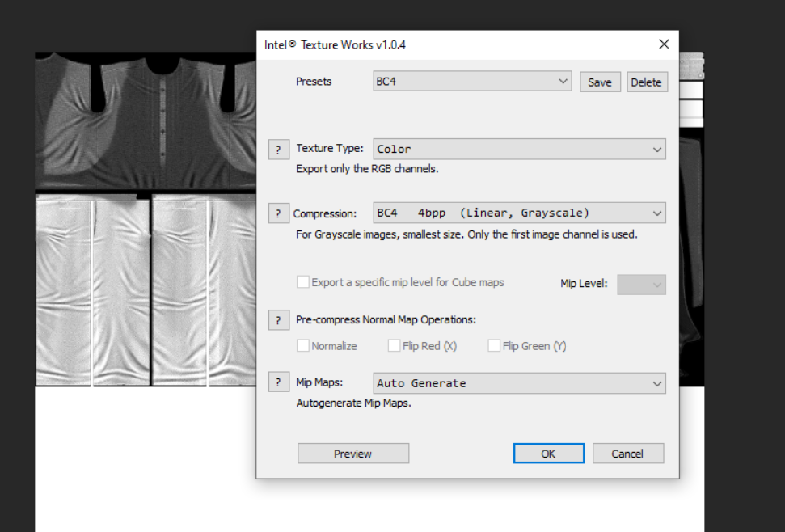Click the Delete preset button
785x532 pixels.
coord(647,82)
